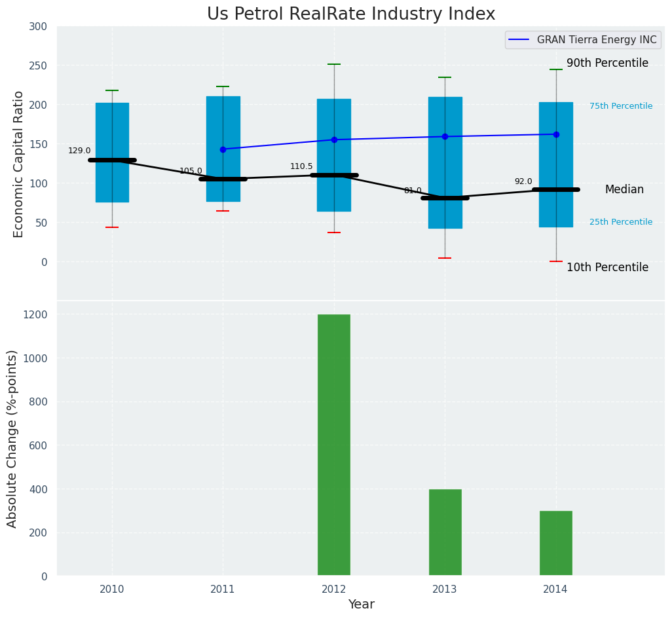This screenshot has height=617, width=672.
Task: Click the 25th Percentile annotation
Action: click(620, 222)
